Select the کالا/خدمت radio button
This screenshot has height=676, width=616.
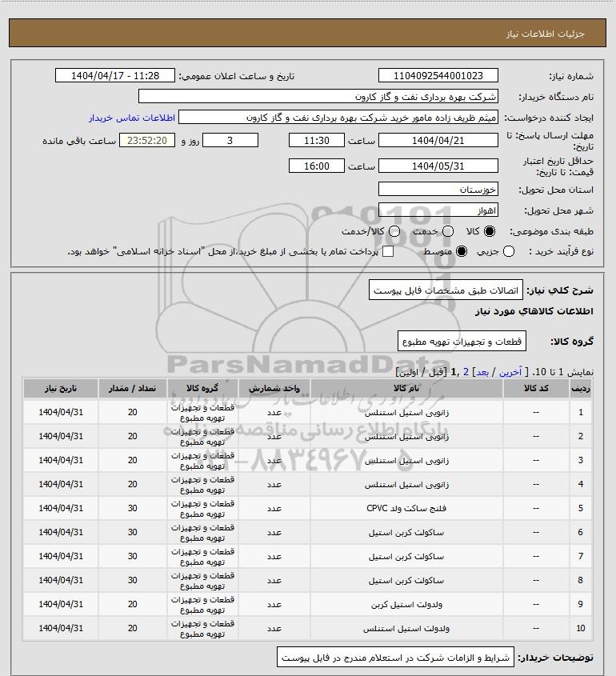coord(394,231)
